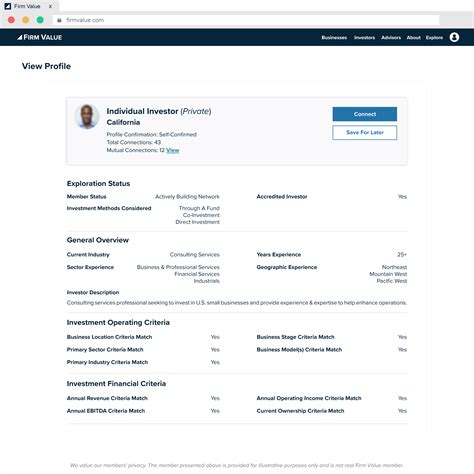Click Actively Building Network value

pyautogui.click(x=187, y=197)
